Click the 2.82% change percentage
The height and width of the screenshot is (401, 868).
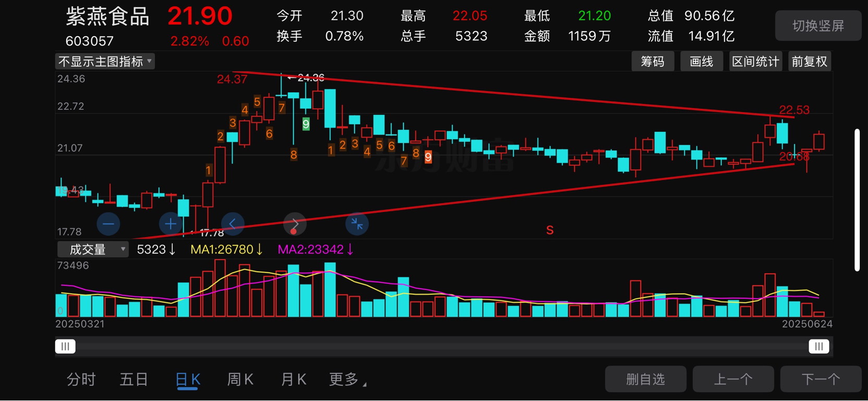(190, 41)
